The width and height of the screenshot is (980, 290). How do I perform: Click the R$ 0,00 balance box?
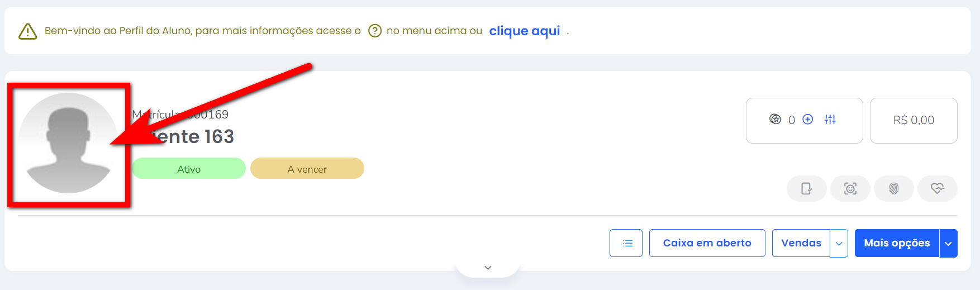pyautogui.click(x=913, y=120)
